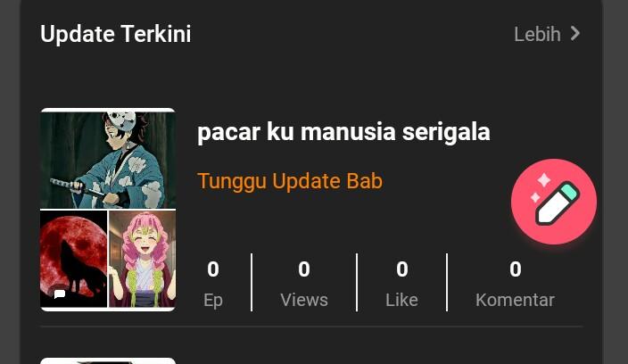This screenshot has height=364, width=628.
Task: Select the pink-haired girl cover image
Action: 142,259
